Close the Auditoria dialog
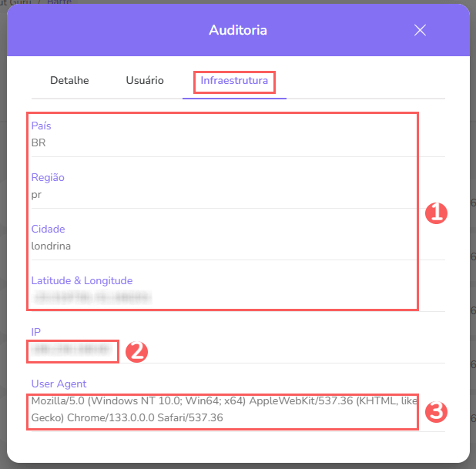Screen dimensions: 476x469 [420, 30]
